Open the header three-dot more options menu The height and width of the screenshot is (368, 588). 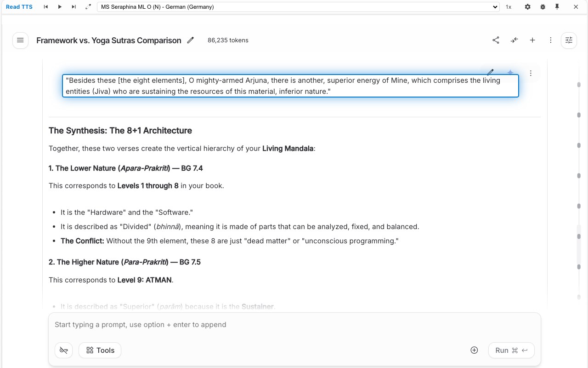[550, 40]
